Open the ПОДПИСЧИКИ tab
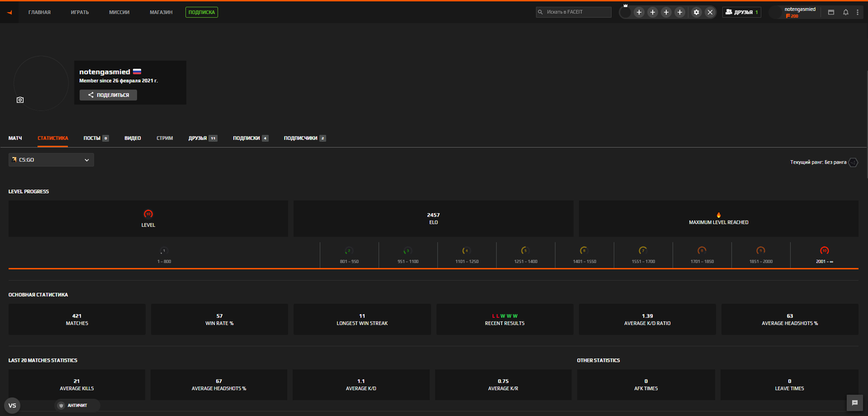868x416 pixels. [x=305, y=138]
